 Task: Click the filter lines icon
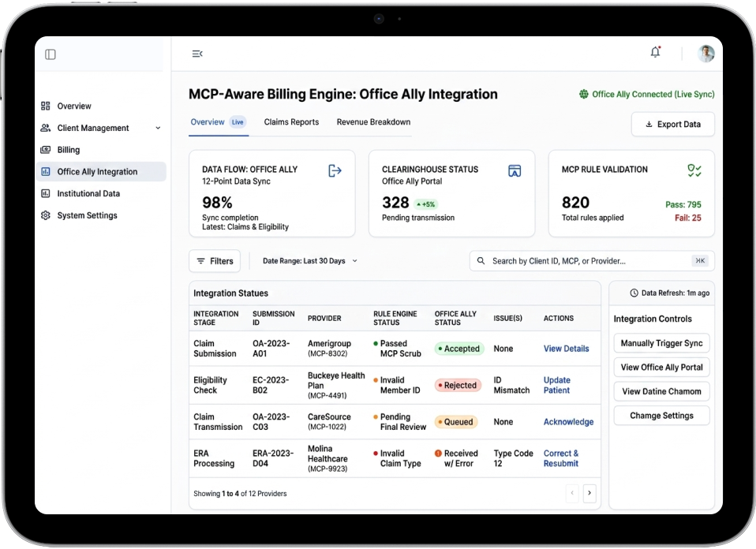tap(200, 261)
